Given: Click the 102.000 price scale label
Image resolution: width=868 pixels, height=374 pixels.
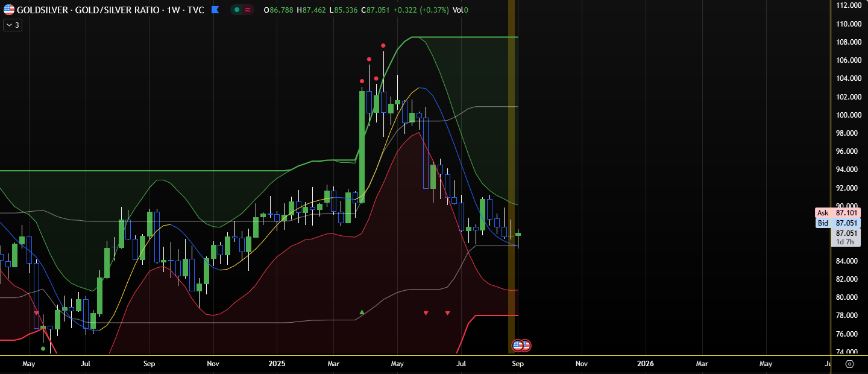Looking at the screenshot, I should pos(848,97).
